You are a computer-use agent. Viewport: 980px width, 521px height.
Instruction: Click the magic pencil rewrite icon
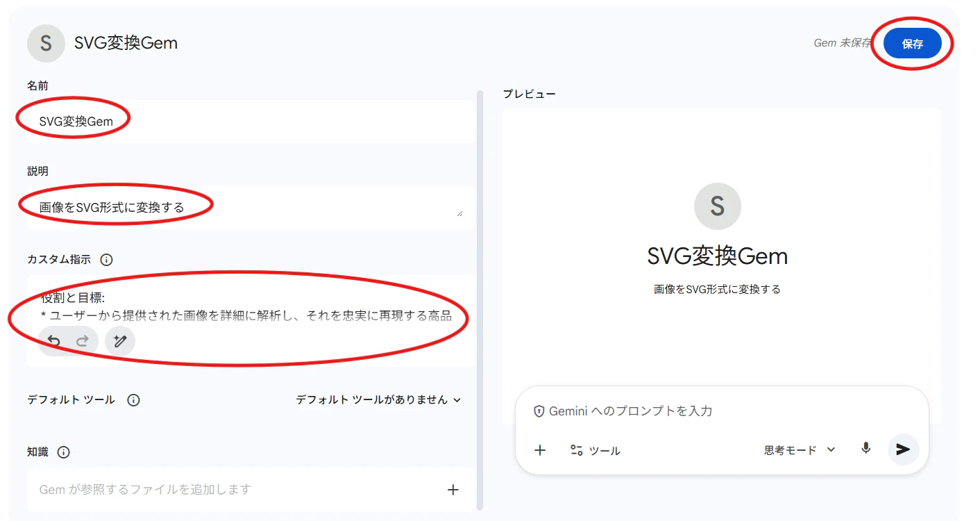[120, 341]
